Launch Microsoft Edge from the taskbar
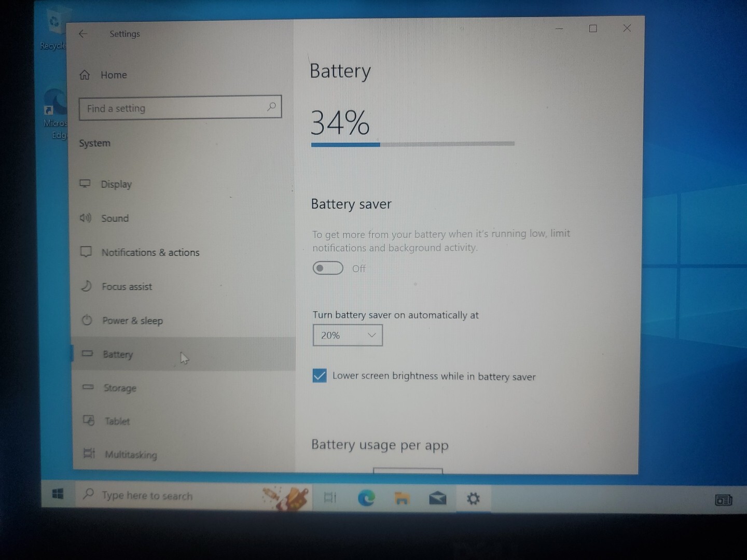The image size is (747, 560). [x=366, y=498]
